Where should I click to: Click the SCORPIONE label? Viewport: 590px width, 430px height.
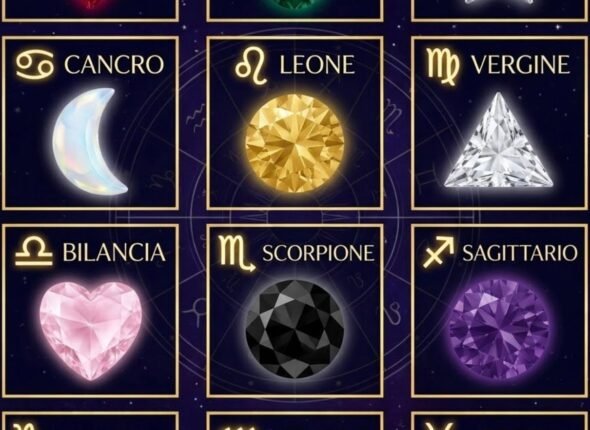[x=318, y=253]
